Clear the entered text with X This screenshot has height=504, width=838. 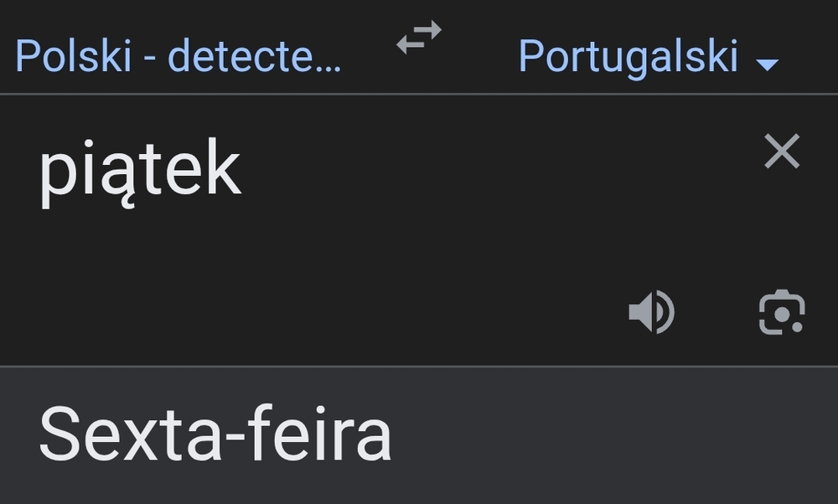(782, 152)
